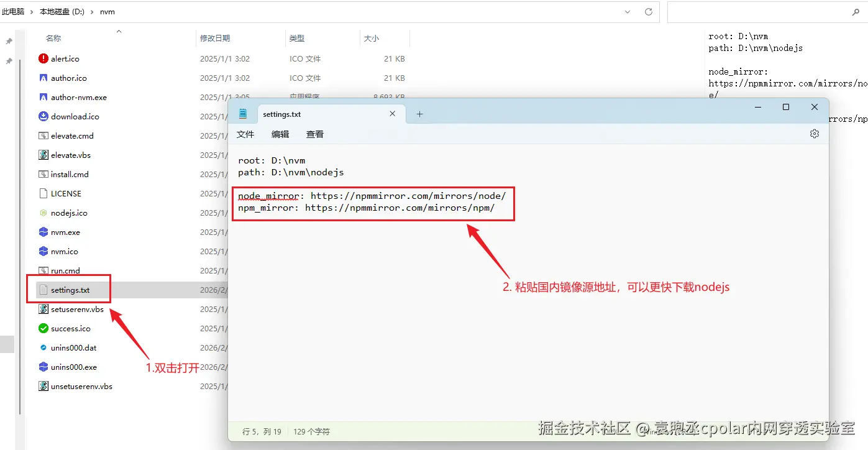
Task: Click the npm_mirror line in Notepad
Action: tap(367, 208)
